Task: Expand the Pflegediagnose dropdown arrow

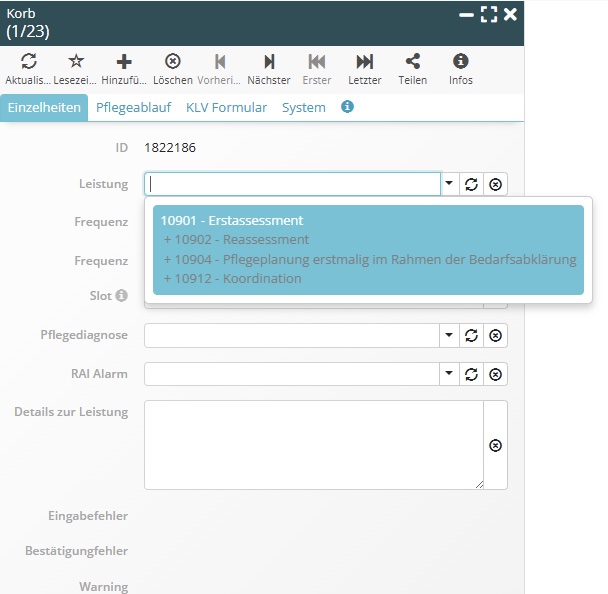Action: (x=449, y=335)
